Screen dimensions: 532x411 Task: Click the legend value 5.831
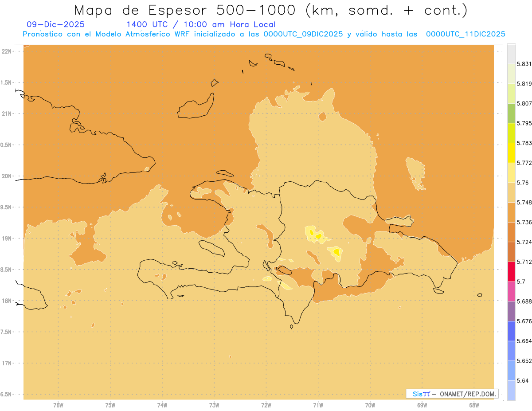pos(524,64)
